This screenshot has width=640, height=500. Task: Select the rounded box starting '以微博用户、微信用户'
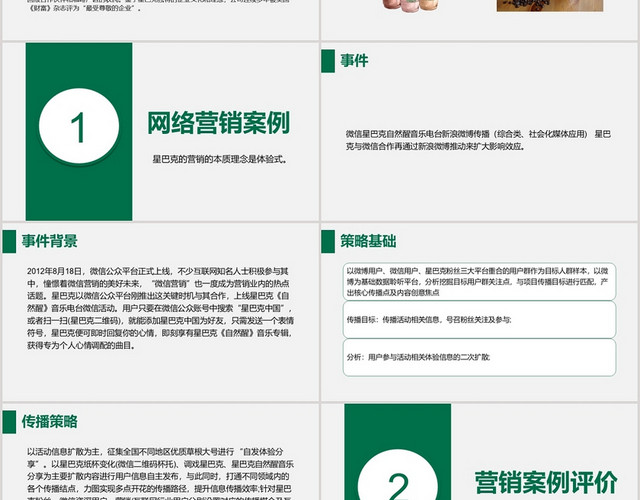pyautogui.click(x=479, y=282)
